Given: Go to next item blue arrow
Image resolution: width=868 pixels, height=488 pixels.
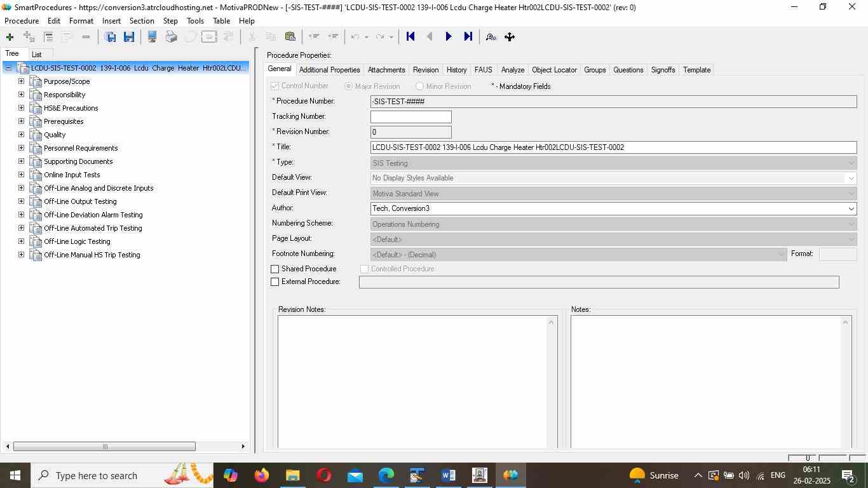Looking at the screenshot, I should pos(449,37).
